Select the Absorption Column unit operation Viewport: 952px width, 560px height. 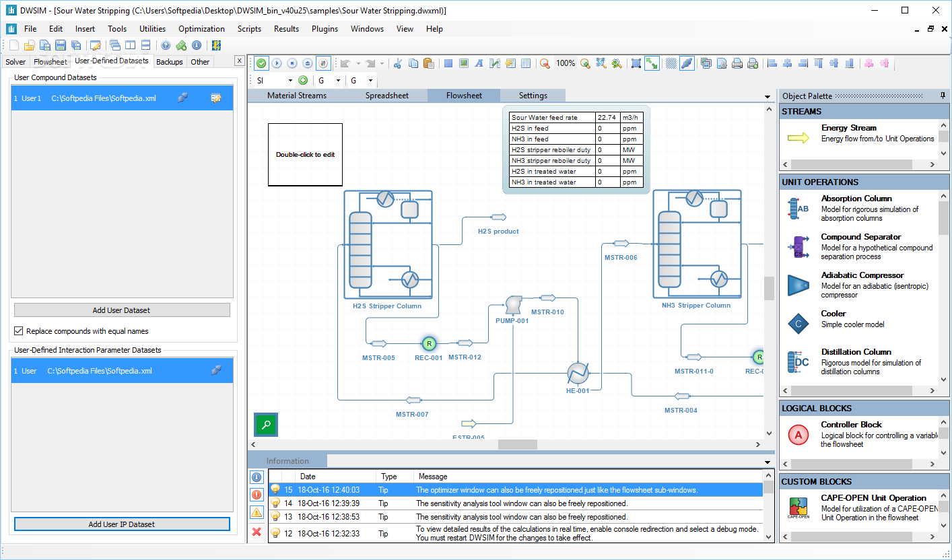(x=858, y=208)
